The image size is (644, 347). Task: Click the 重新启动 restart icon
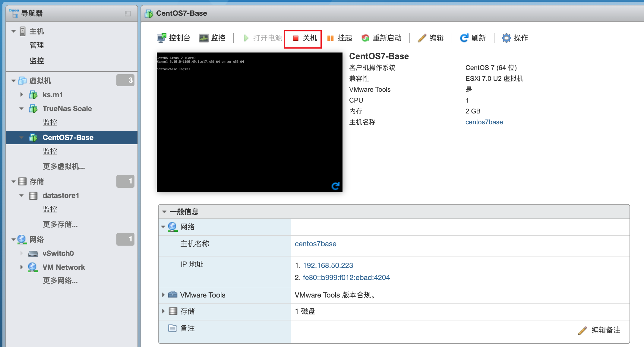365,38
